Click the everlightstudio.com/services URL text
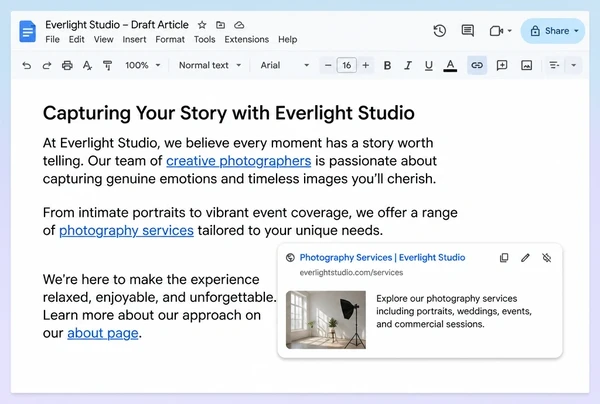The image size is (600, 404). 351,273
